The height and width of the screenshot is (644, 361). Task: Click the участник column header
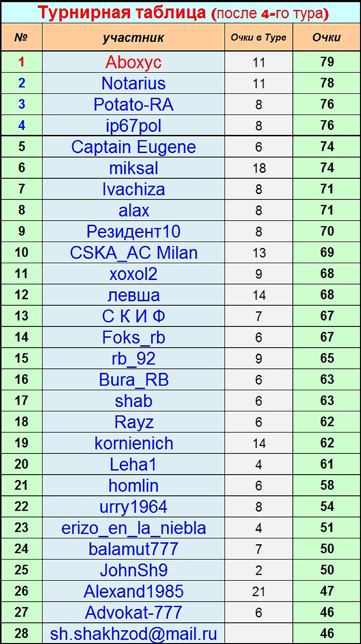[134, 38]
